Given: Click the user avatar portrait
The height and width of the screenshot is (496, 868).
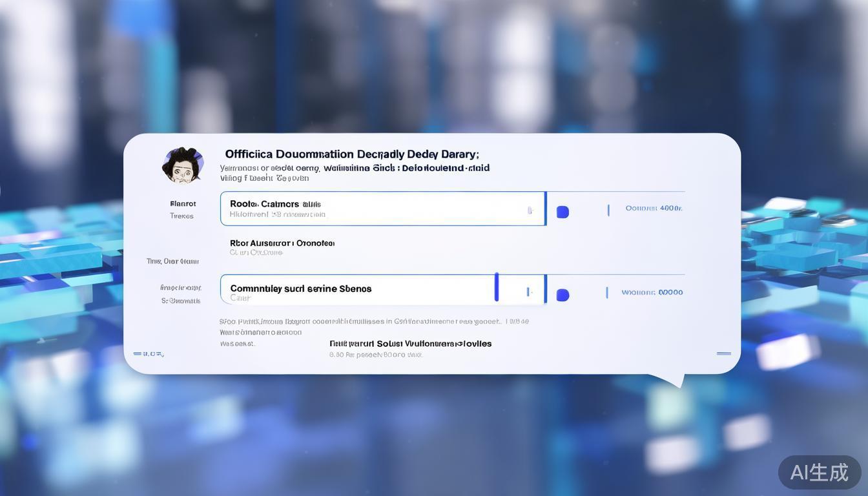Looking at the screenshot, I should pyautogui.click(x=183, y=165).
